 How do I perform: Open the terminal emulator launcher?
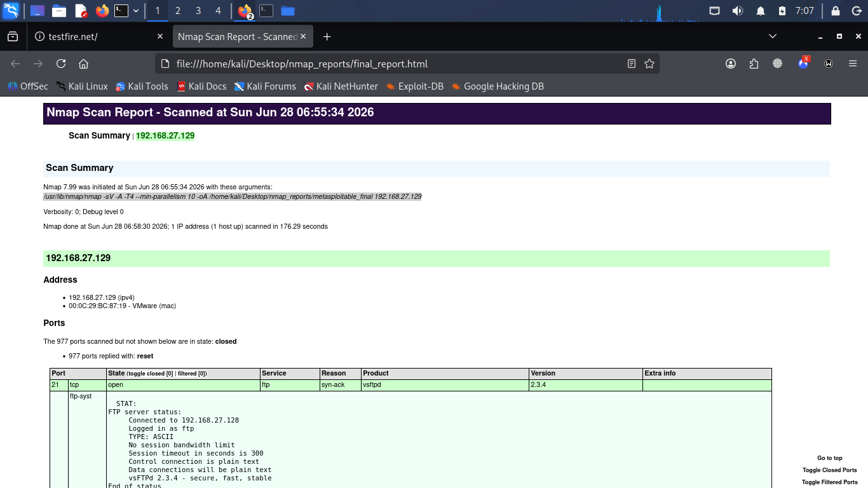tap(121, 11)
